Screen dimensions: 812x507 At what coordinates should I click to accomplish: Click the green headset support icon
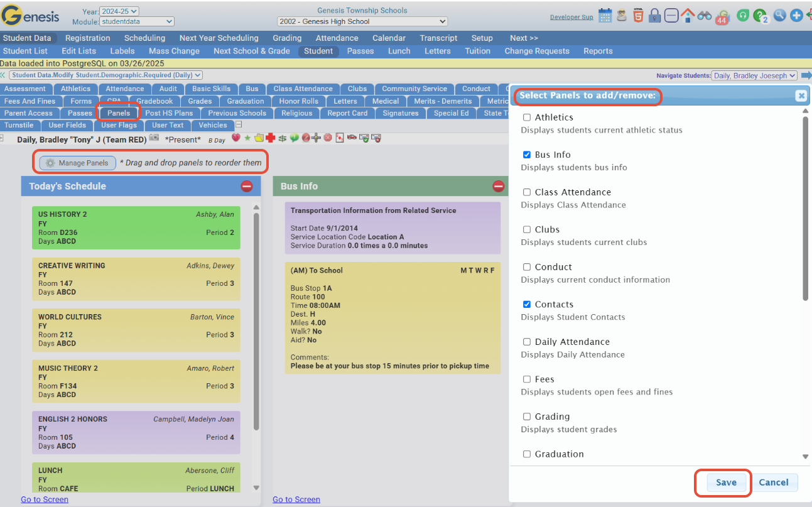click(x=743, y=15)
